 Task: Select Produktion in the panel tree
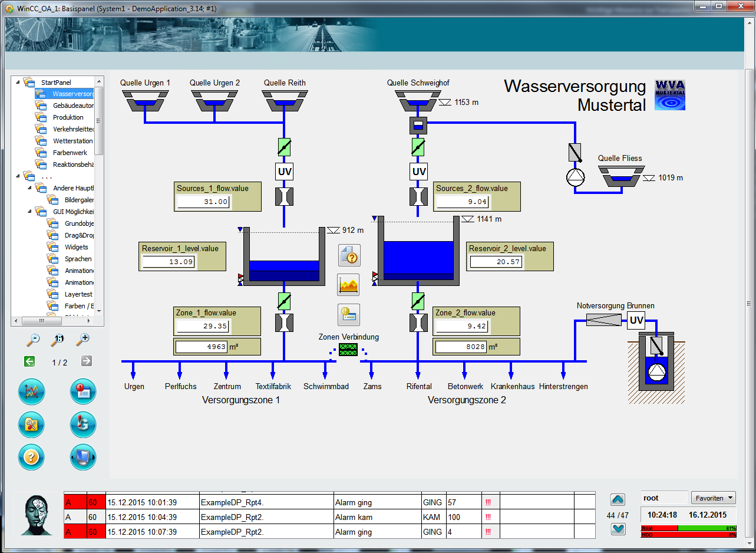click(x=68, y=117)
